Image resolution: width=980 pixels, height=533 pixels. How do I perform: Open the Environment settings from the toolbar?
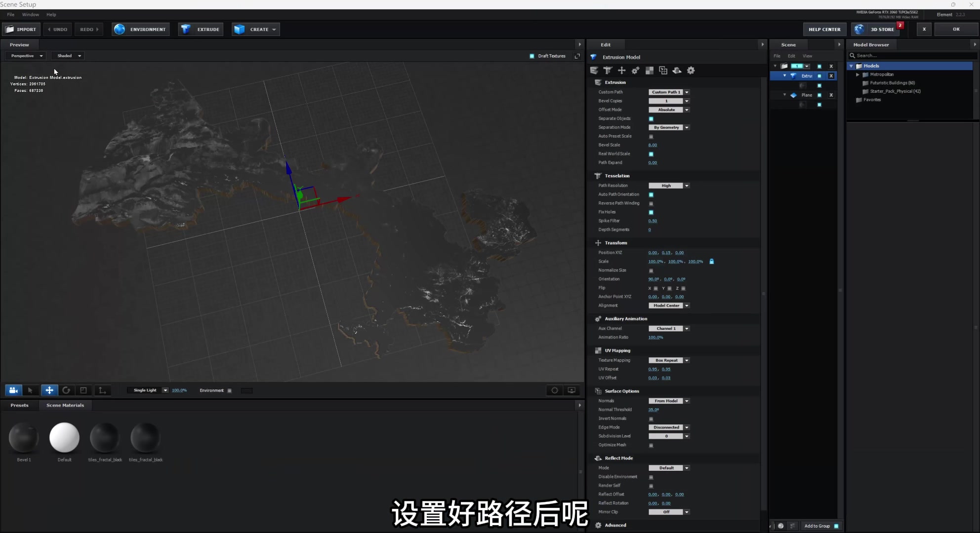[x=141, y=29]
